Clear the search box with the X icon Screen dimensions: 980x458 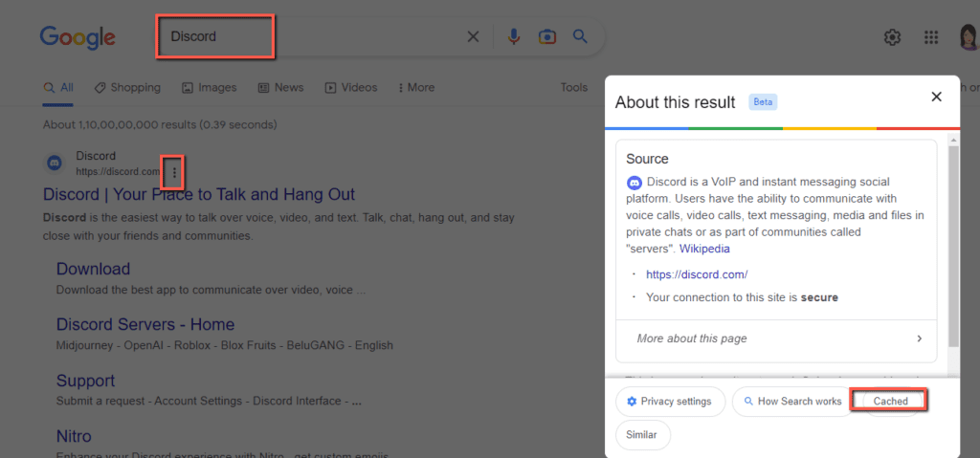click(x=473, y=37)
